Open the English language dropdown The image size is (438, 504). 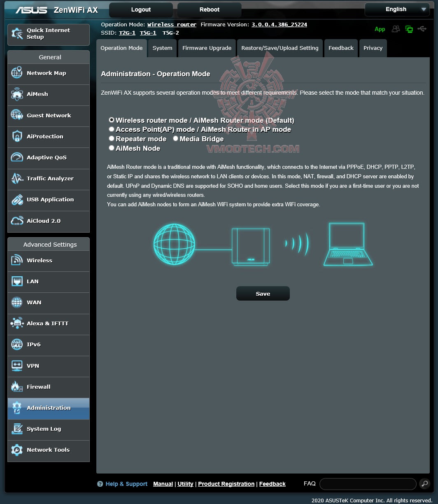[396, 9]
